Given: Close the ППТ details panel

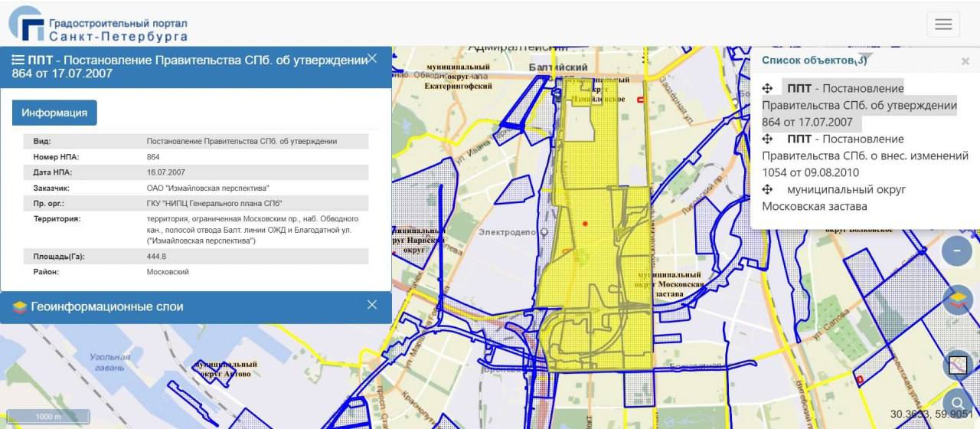Looking at the screenshot, I should click(x=372, y=59).
